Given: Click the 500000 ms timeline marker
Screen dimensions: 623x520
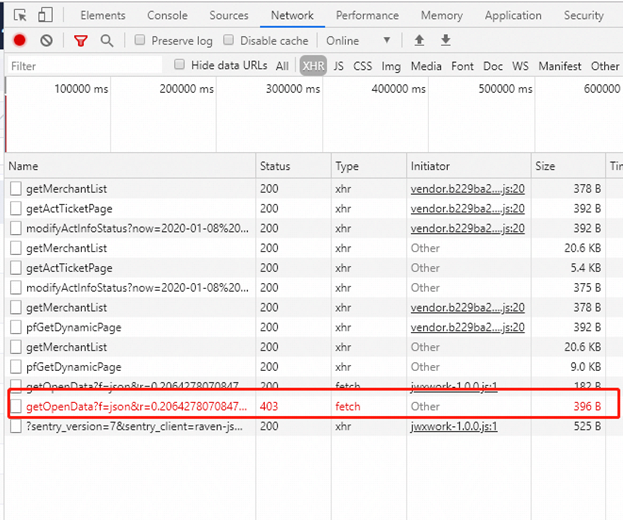Looking at the screenshot, I should tap(505, 89).
